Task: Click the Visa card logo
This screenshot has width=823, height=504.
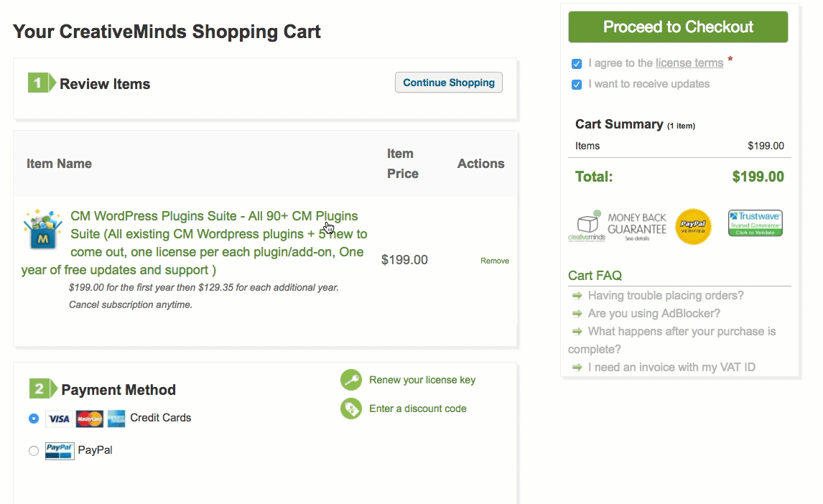Action: pyautogui.click(x=58, y=419)
